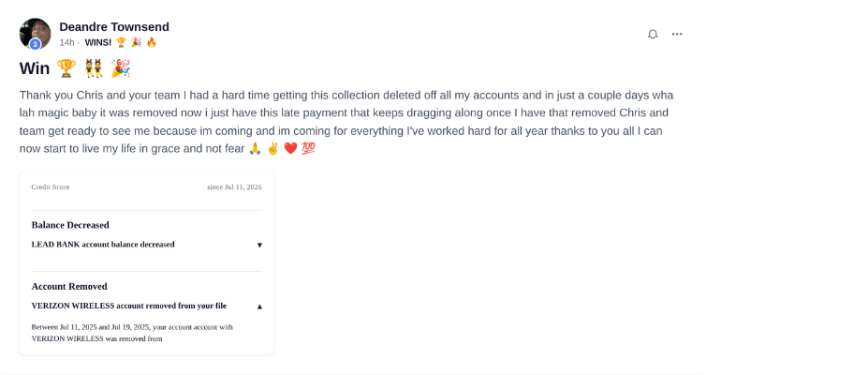Open Deandre Townsend's avatar photo
Viewport: 868px width, 375px height.
[x=35, y=34]
